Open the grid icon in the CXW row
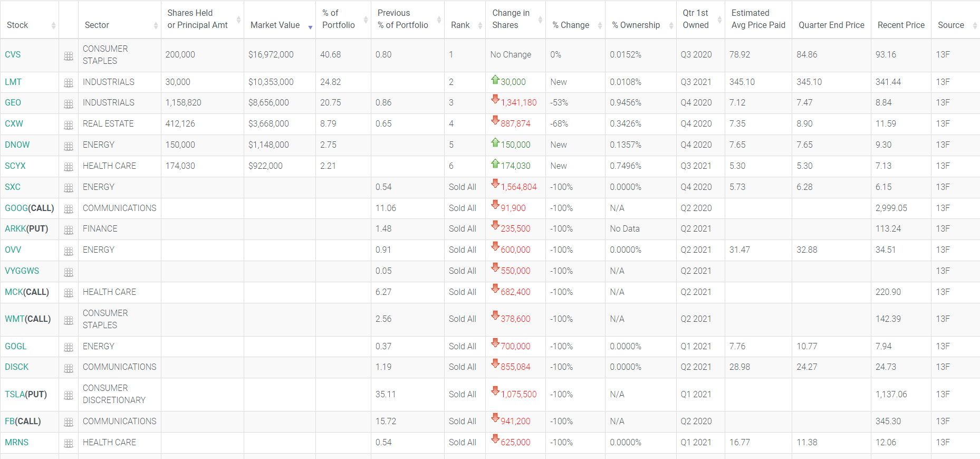The height and width of the screenshot is (459, 980). [x=69, y=125]
